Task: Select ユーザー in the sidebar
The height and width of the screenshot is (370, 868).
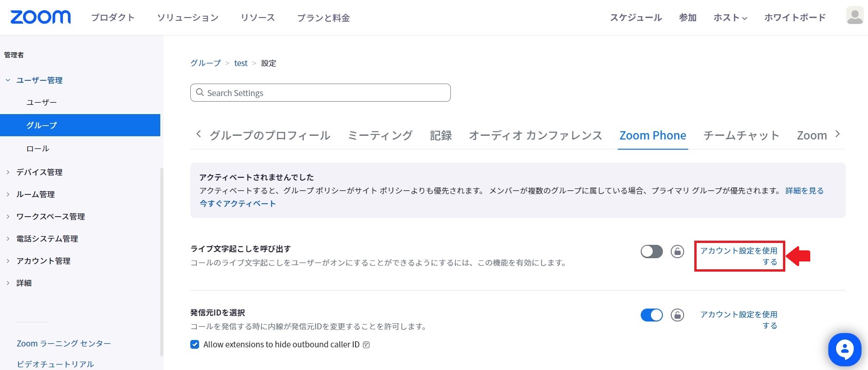Action: (x=42, y=103)
